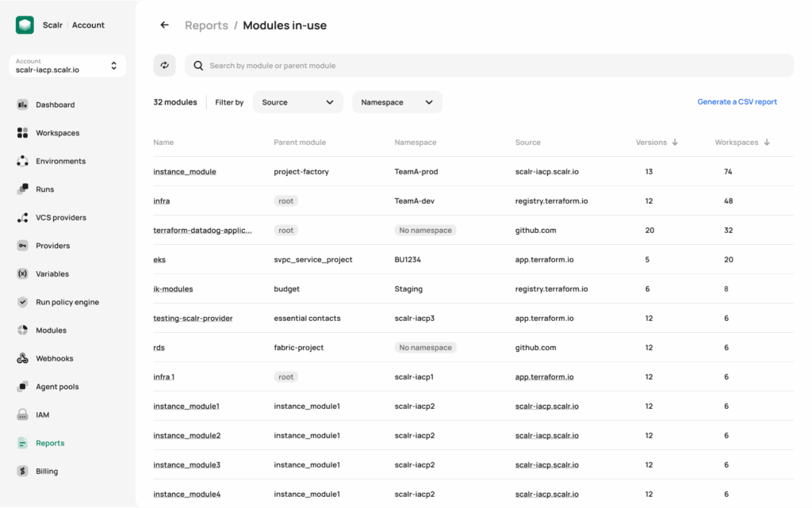Open the Run policy engine icon

point(22,302)
